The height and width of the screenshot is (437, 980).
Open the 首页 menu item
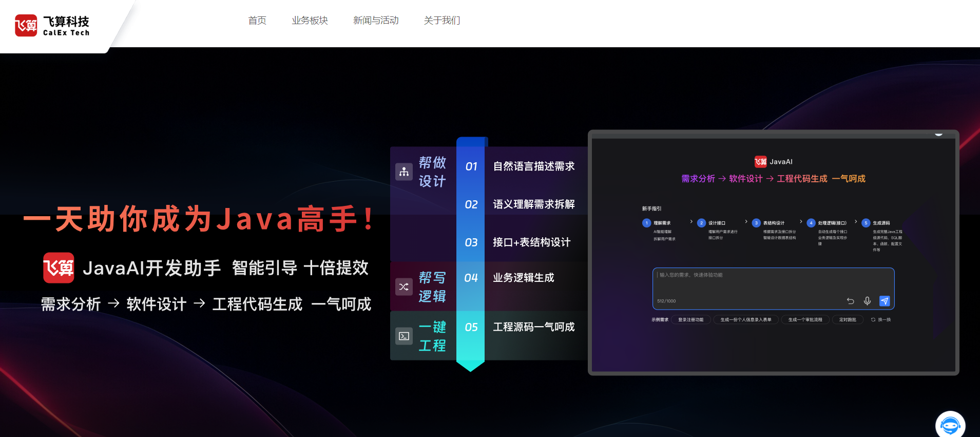pyautogui.click(x=257, y=21)
